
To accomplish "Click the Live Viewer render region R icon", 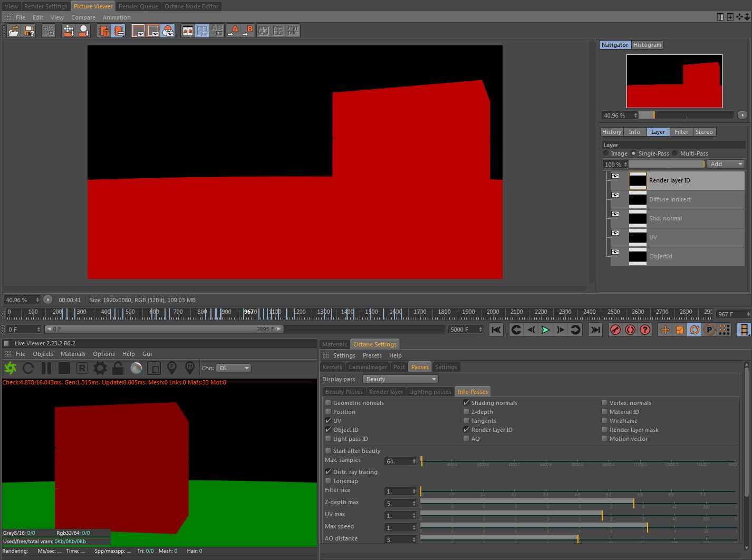I will pos(82,368).
